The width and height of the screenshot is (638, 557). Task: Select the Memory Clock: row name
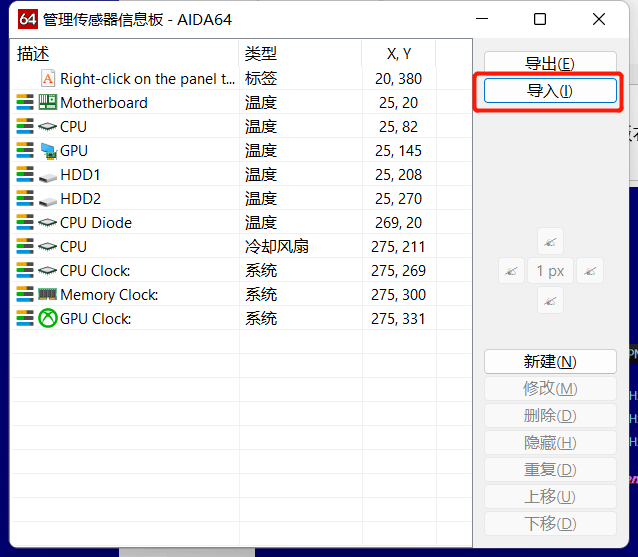[109, 295]
